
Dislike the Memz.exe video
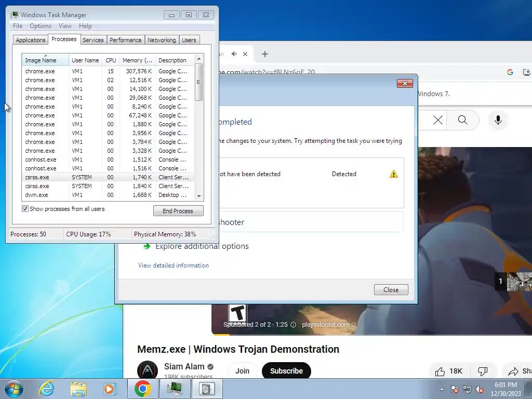(x=483, y=371)
